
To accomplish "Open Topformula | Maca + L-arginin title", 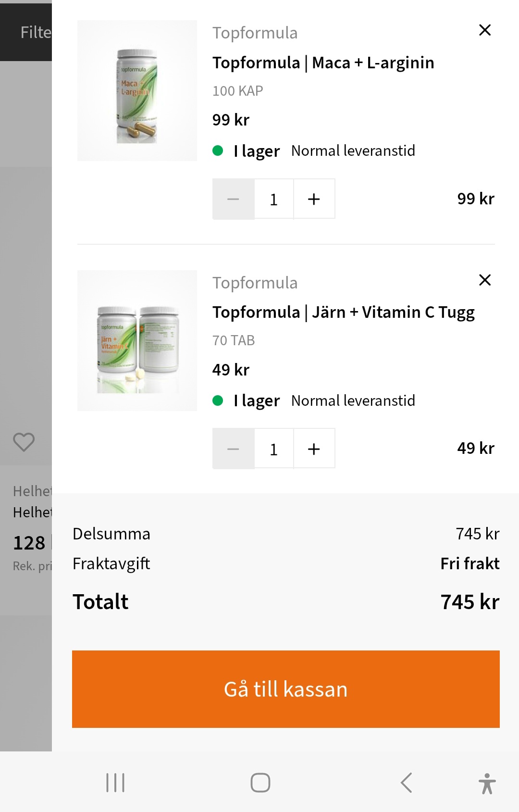I will pyautogui.click(x=323, y=63).
